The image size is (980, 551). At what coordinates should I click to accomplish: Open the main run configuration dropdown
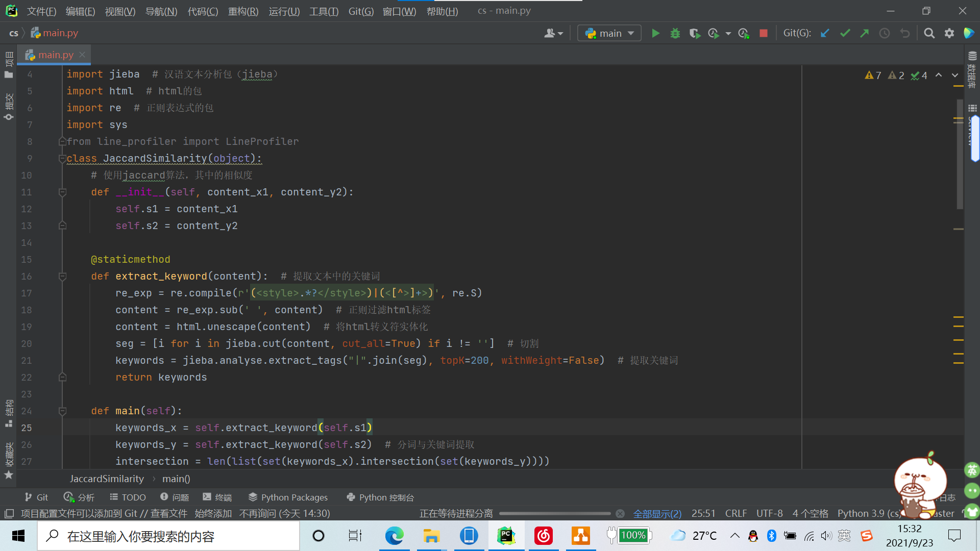[x=610, y=33]
